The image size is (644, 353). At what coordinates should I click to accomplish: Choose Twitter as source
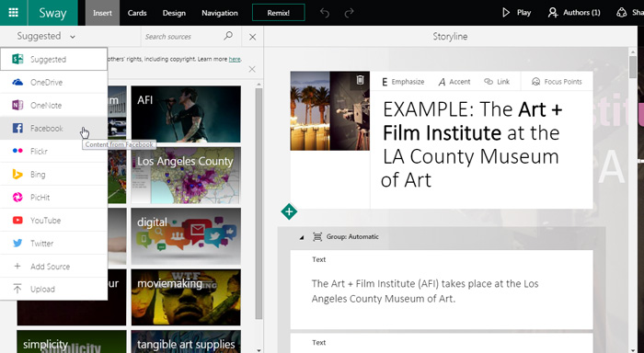pyautogui.click(x=53, y=243)
